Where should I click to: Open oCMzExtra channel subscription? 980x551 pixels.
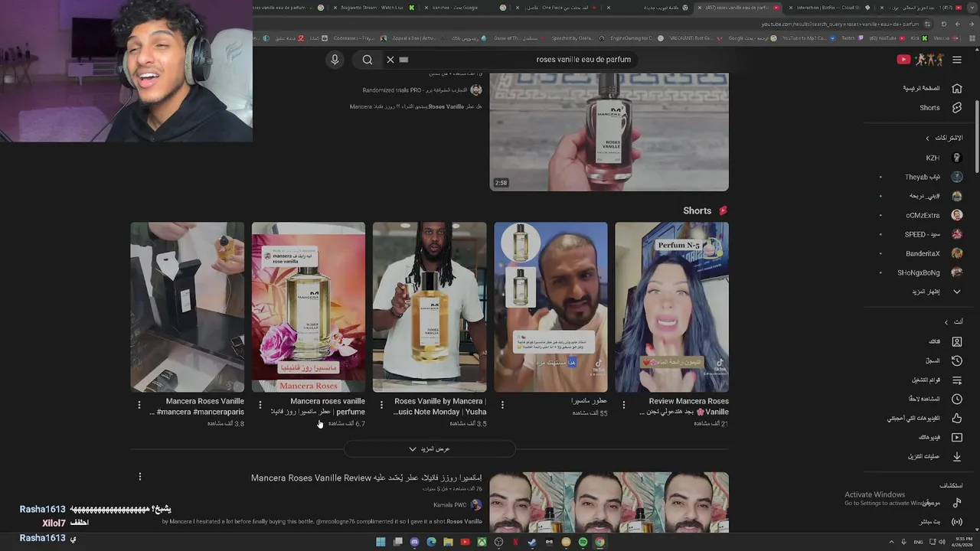click(x=933, y=215)
